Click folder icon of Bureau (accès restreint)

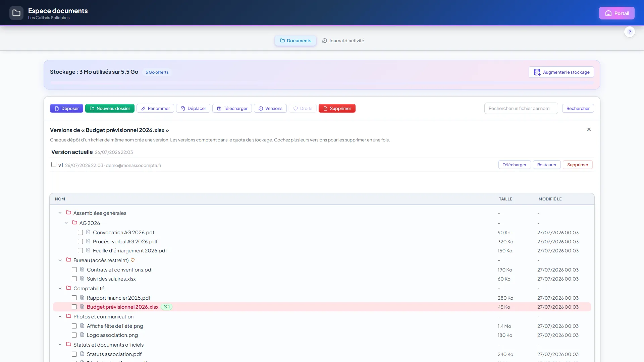click(68, 260)
